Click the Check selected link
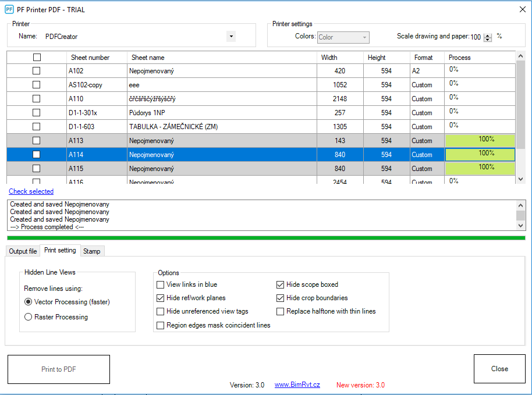 point(31,191)
